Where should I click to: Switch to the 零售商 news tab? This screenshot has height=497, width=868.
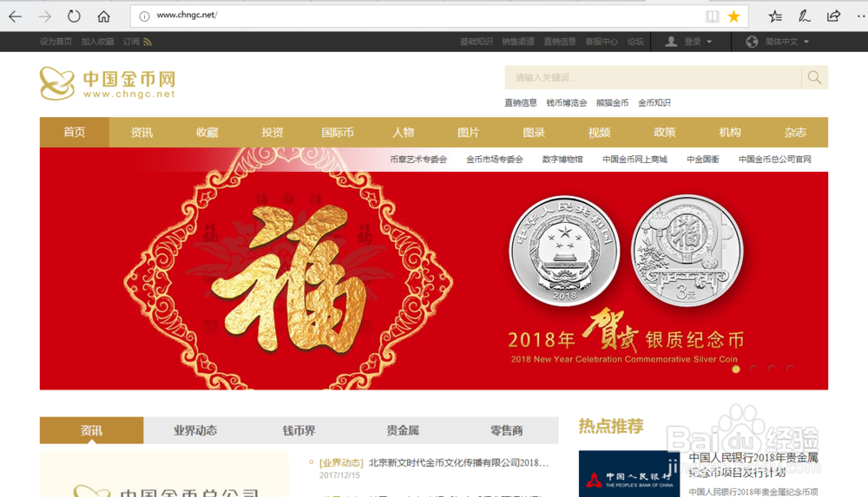[x=507, y=430]
